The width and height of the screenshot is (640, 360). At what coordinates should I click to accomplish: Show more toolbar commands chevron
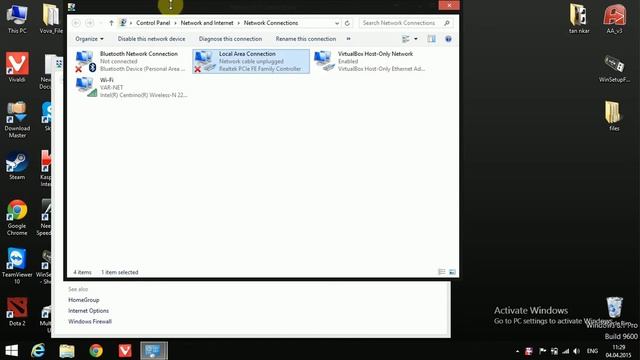click(348, 39)
